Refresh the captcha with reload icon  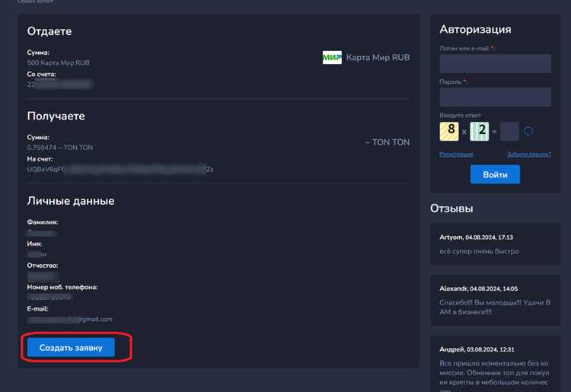coord(528,132)
